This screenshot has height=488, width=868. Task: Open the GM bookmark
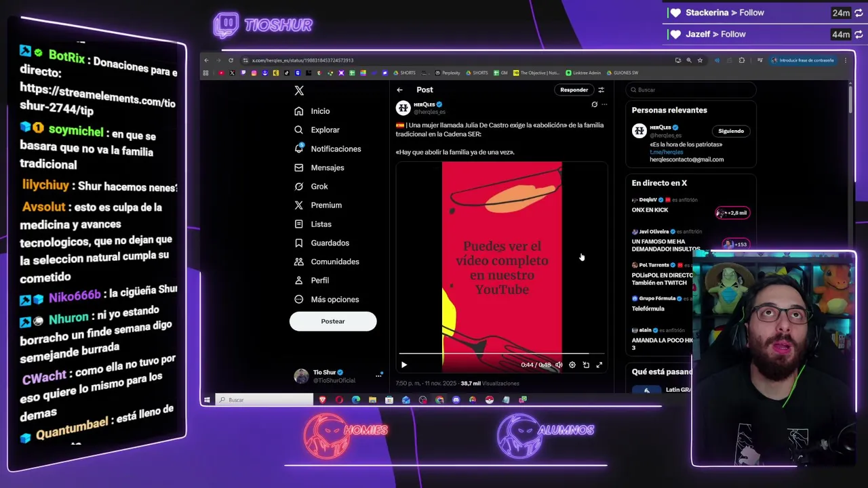tap(501, 73)
